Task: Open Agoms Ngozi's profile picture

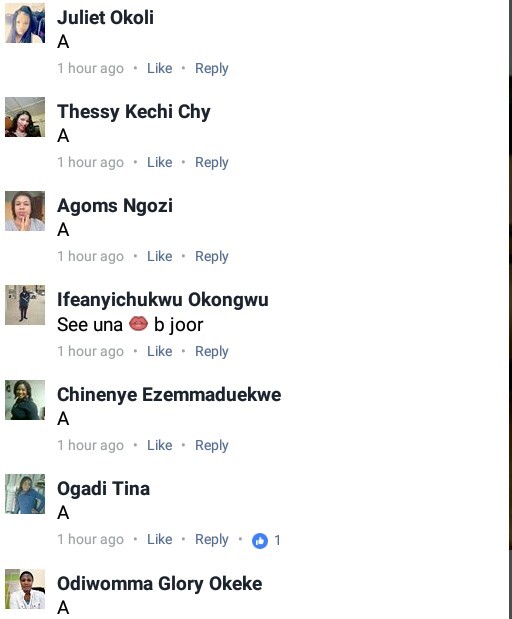Action: coord(25,211)
